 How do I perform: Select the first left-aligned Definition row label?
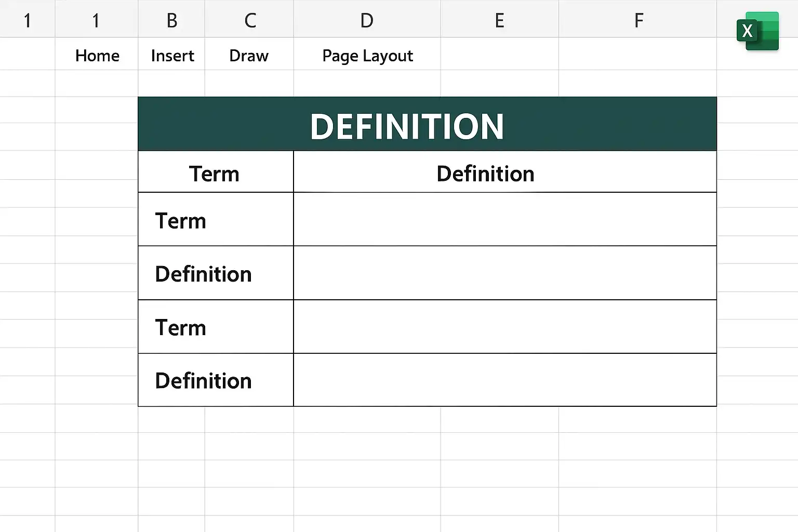pos(203,274)
